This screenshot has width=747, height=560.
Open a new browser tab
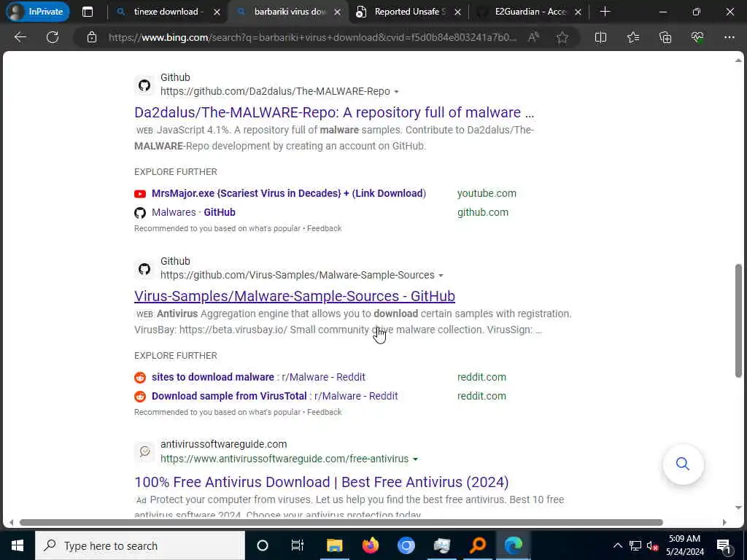pyautogui.click(x=605, y=12)
